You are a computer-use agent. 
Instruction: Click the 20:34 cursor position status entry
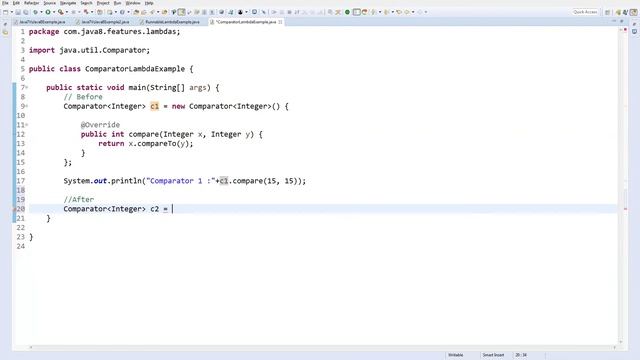[521, 355]
